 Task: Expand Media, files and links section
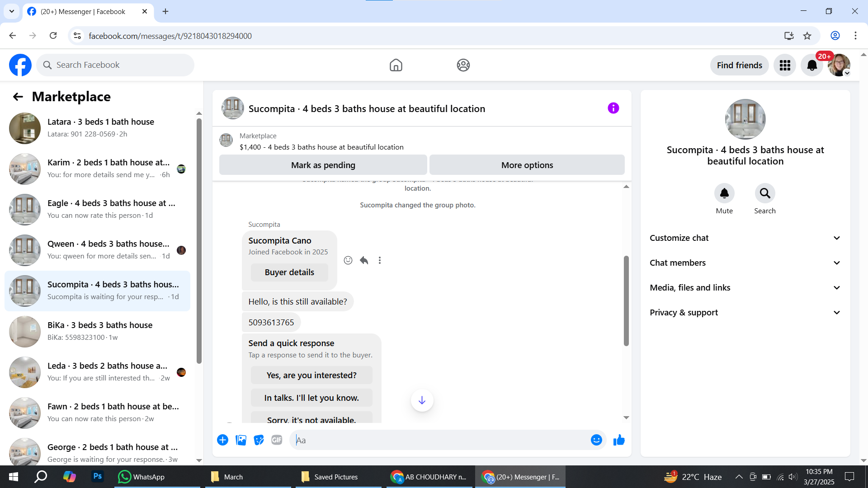[x=745, y=288]
